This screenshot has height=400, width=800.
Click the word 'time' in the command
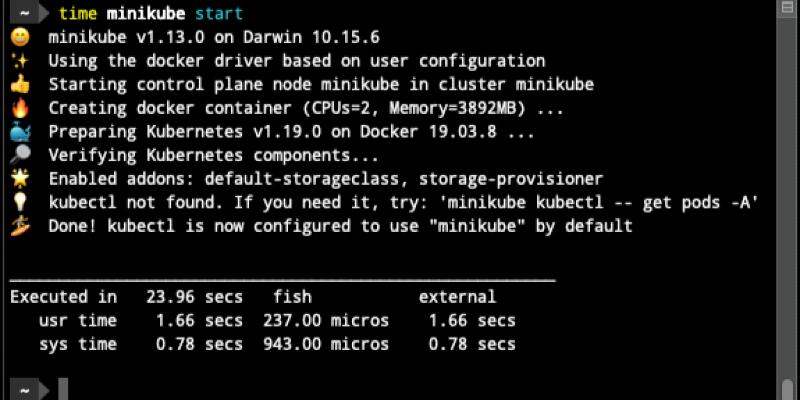click(x=78, y=14)
